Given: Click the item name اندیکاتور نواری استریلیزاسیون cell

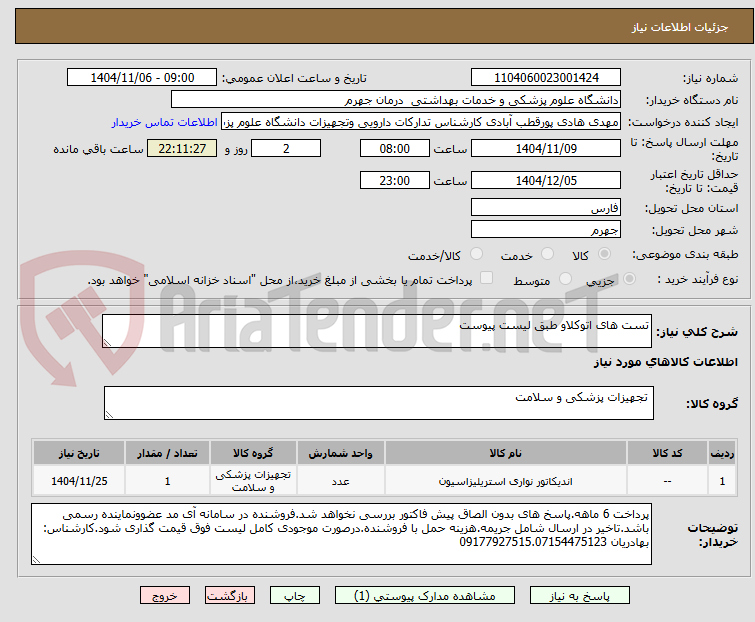Looking at the screenshot, I should (x=506, y=481).
